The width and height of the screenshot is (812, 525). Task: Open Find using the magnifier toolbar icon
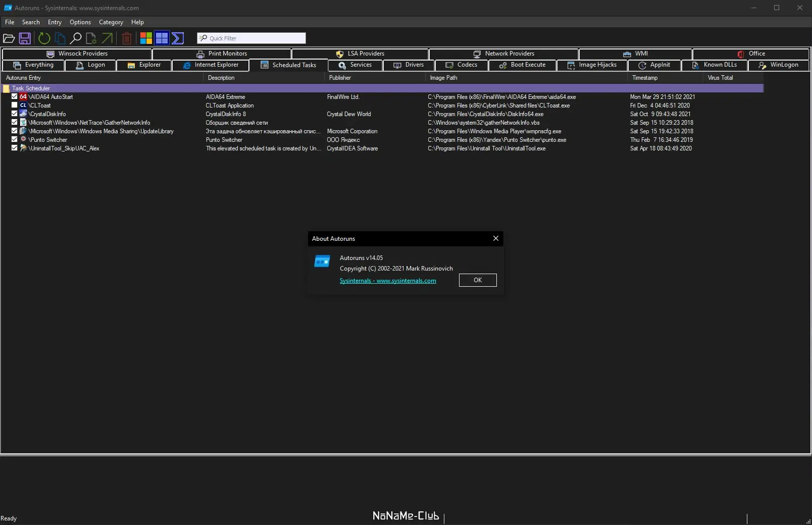tap(76, 38)
